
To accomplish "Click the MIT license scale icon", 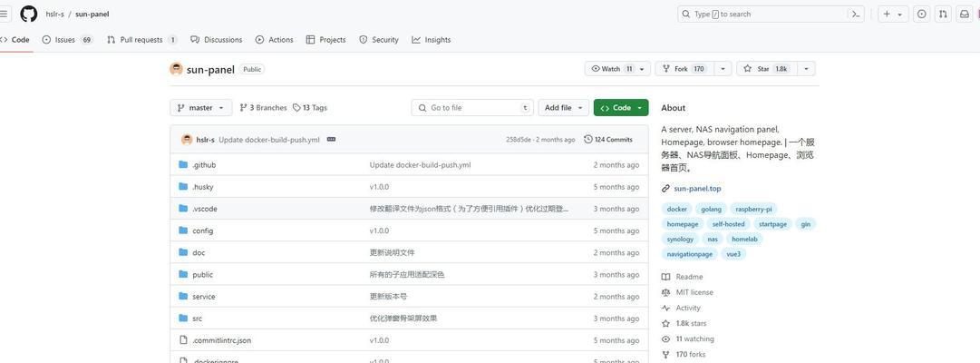I will 665,292.
